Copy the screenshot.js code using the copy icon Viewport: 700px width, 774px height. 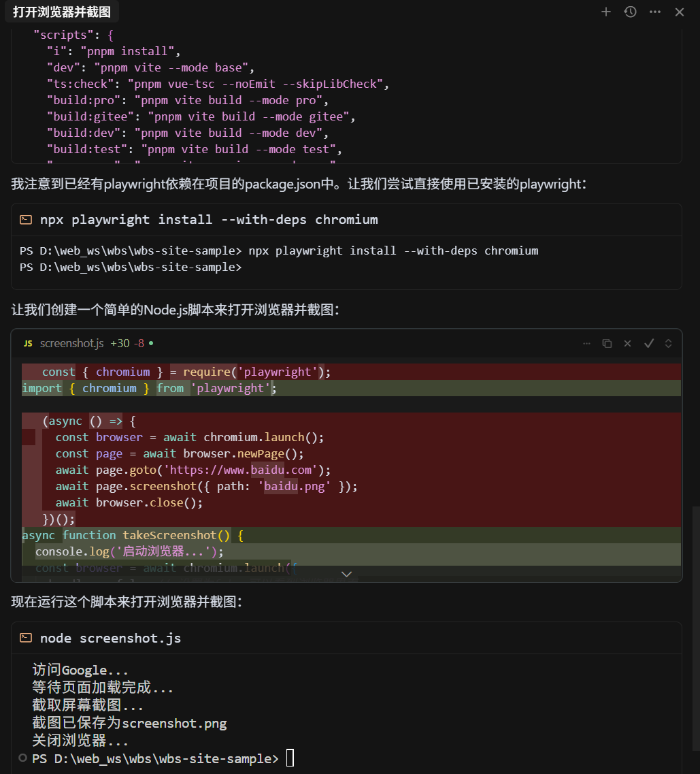(x=607, y=343)
